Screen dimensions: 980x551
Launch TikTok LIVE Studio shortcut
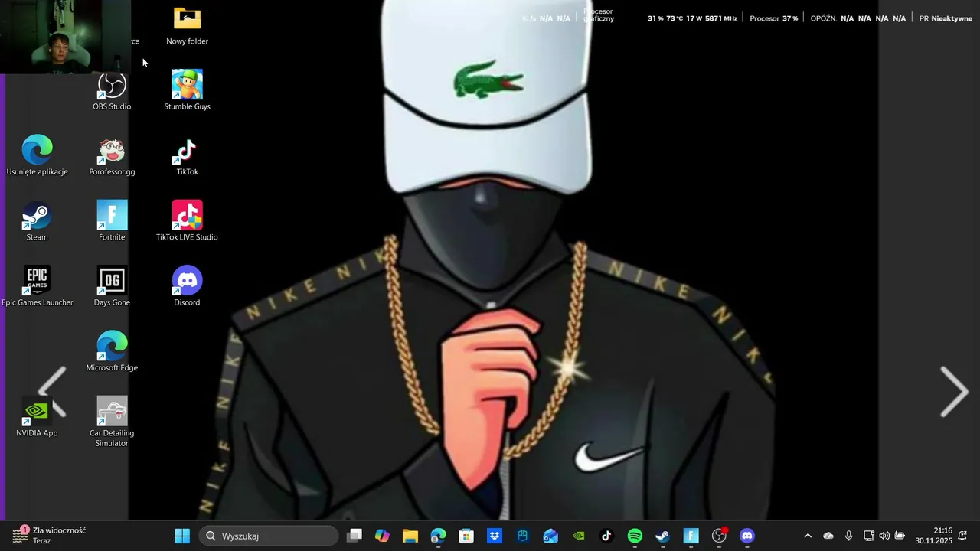[187, 222]
